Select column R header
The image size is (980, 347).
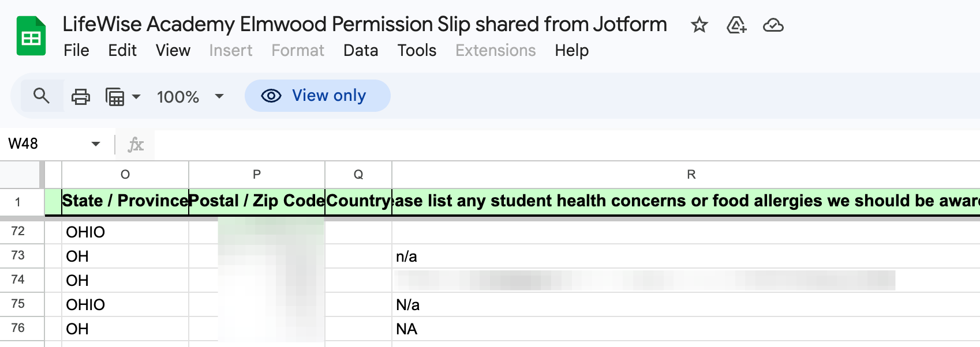click(x=691, y=175)
